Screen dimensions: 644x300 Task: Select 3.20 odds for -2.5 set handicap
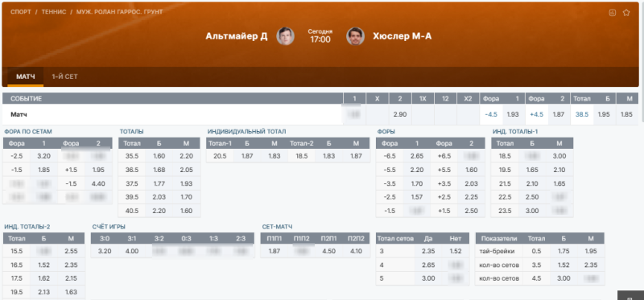[43, 156]
